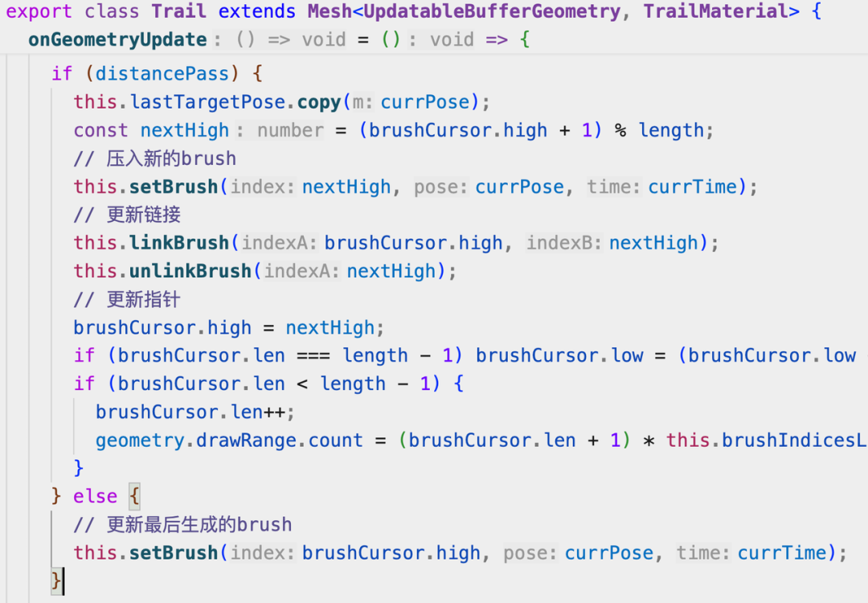Viewport: 868px width, 603px height.
Task: Click the nextHigh constant declaration
Action: point(184,131)
